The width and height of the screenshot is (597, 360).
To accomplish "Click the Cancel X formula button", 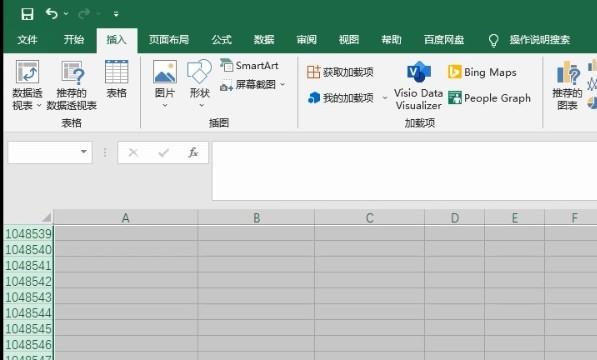I will pyautogui.click(x=133, y=153).
